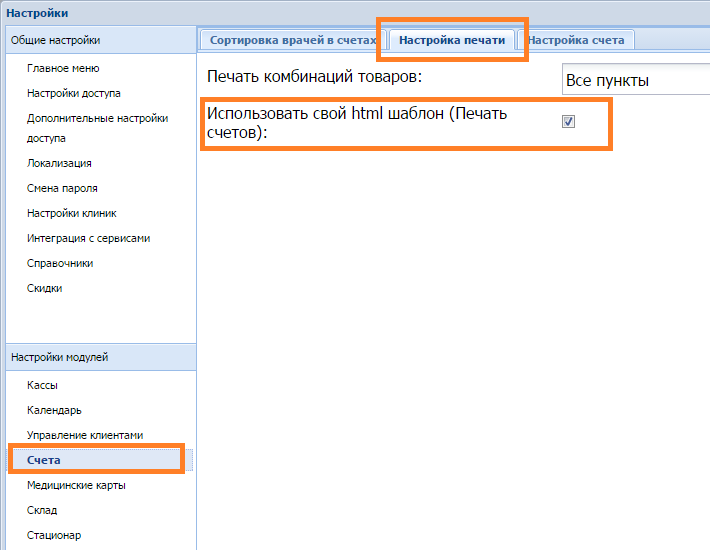Select Настройки доступа in sidebar
Screen dimensions: 710x550
[x=74, y=93]
